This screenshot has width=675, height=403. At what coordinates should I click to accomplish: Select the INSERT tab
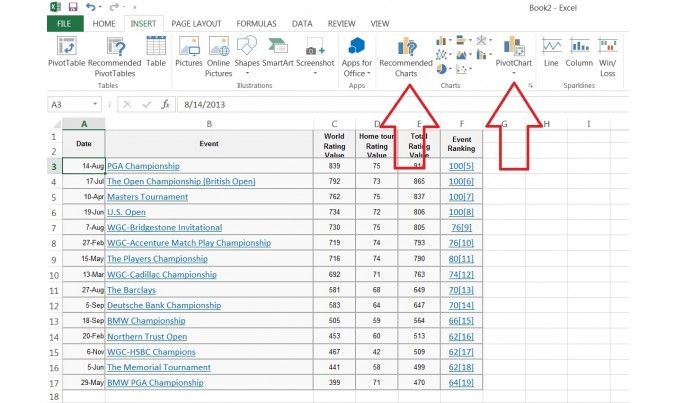[x=143, y=24]
